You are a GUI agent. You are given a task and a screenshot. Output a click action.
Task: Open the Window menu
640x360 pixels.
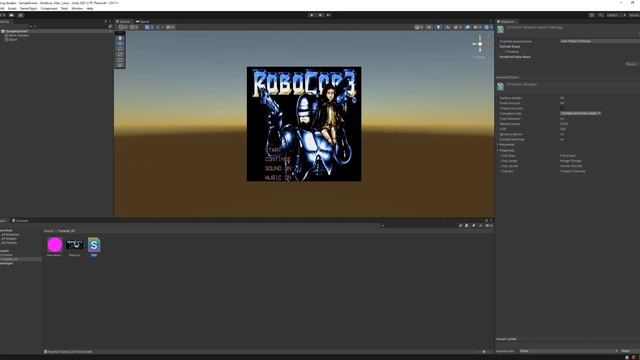pos(77,8)
